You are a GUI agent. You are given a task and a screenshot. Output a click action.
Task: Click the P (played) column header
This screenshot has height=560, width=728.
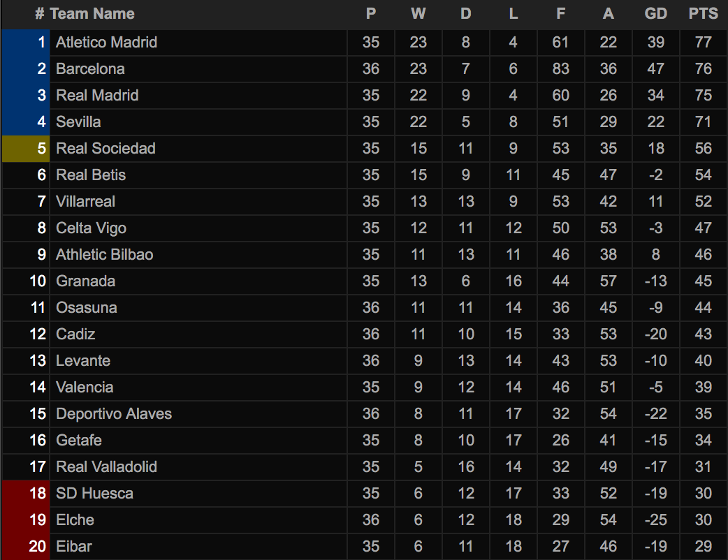pos(371,14)
